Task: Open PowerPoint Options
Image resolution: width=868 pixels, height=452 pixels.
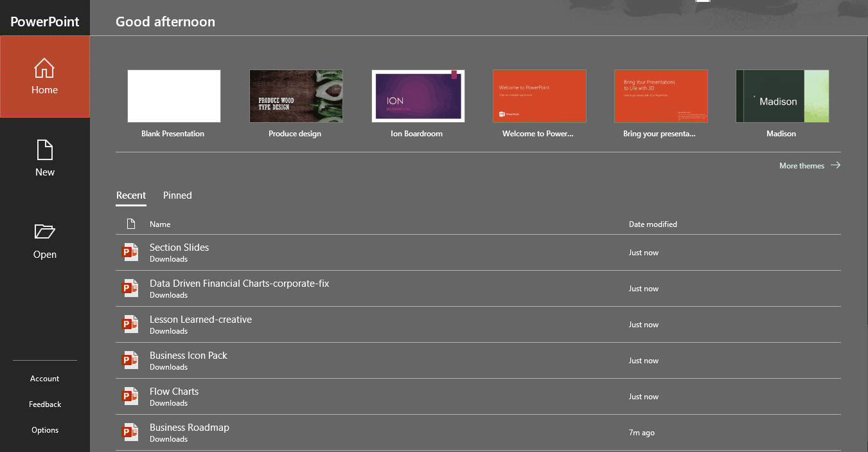Action: point(44,429)
